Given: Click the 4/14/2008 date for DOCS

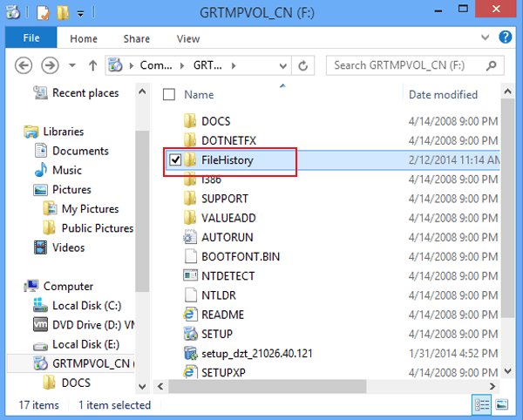Looking at the screenshot, I should [x=453, y=121].
